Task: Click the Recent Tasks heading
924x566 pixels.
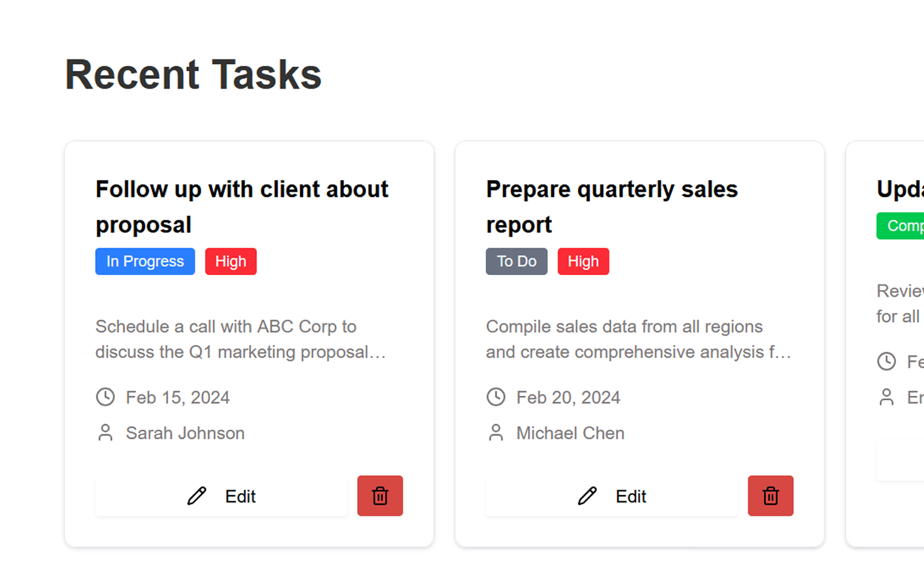Action: (x=193, y=74)
